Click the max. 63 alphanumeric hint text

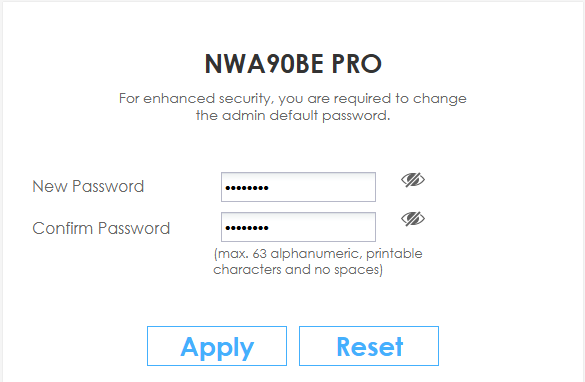coord(318,262)
